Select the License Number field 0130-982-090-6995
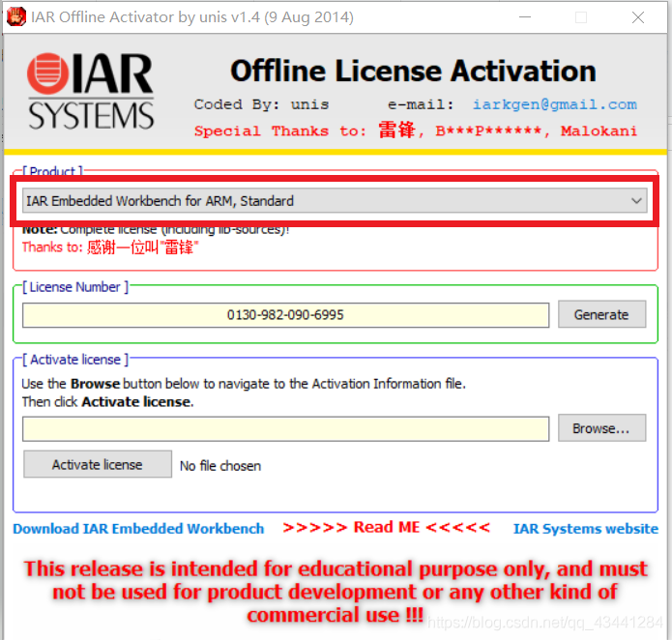This screenshot has height=640, width=672. (285, 315)
